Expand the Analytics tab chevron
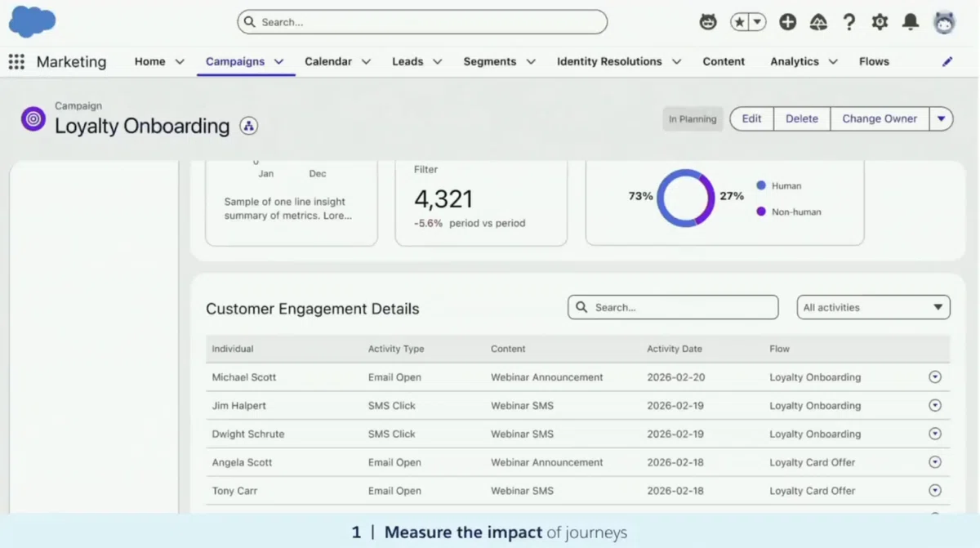 833,61
